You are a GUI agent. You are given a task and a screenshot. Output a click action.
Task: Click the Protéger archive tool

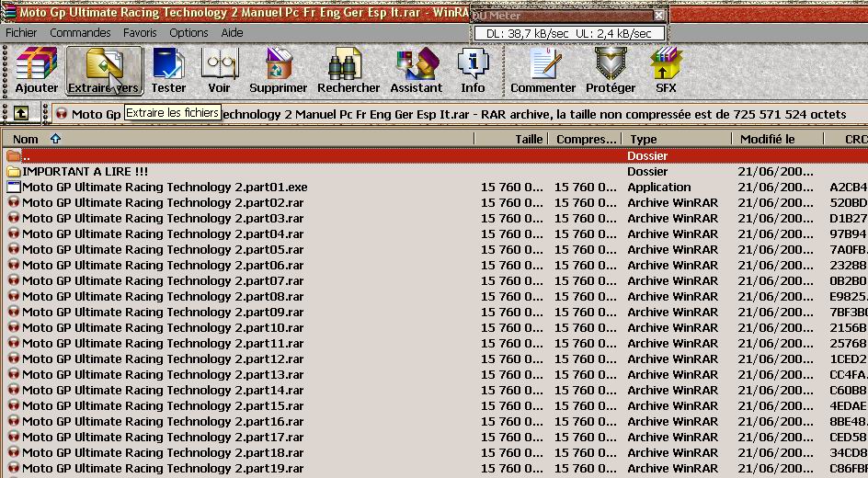611,70
